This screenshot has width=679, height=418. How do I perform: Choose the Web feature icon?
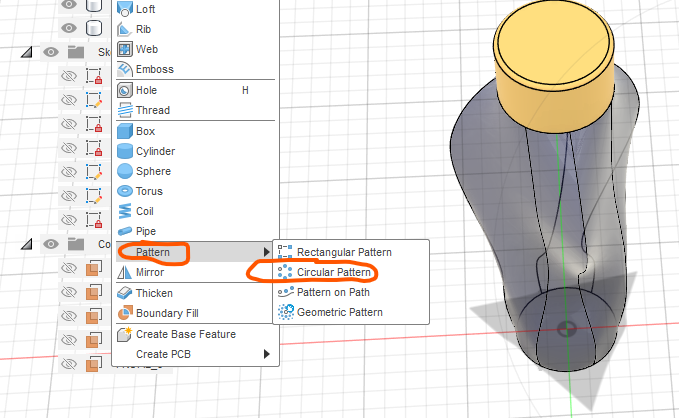click(125, 49)
